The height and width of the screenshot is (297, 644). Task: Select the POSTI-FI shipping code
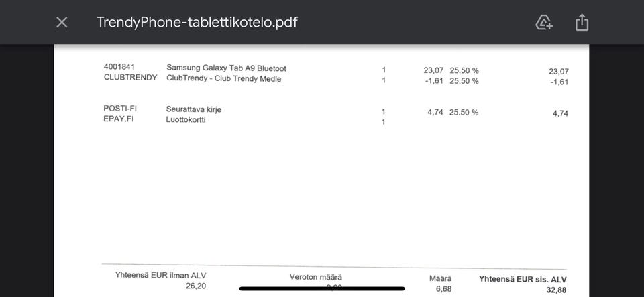(120, 109)
